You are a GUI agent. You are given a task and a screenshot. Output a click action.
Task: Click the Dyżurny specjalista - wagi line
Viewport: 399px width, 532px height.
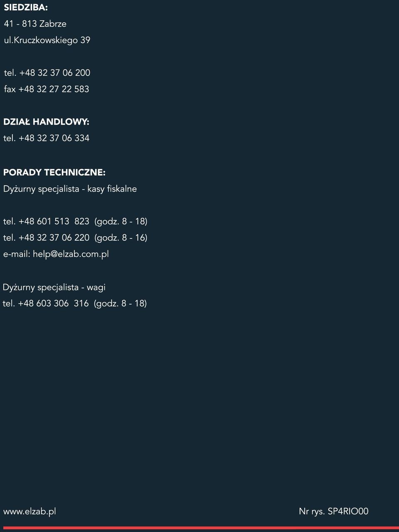pos(54,287)
